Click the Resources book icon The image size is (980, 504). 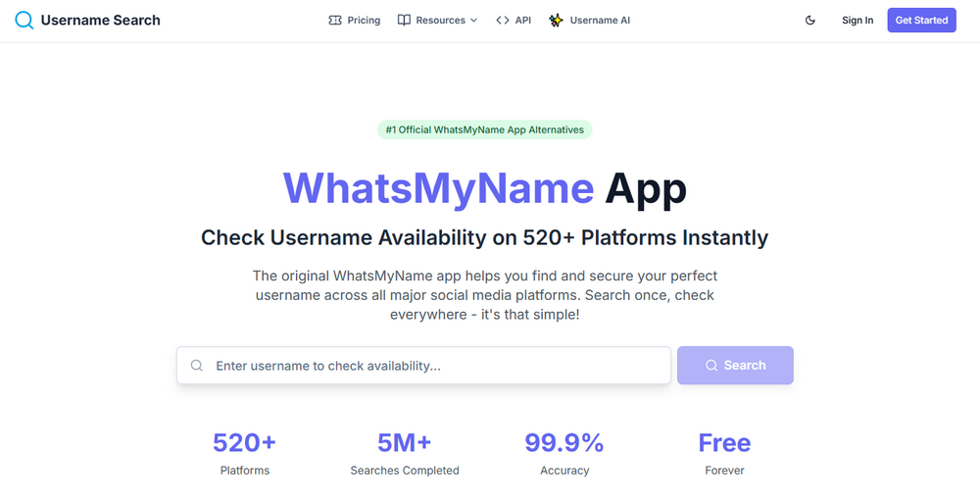coord(405,20)
